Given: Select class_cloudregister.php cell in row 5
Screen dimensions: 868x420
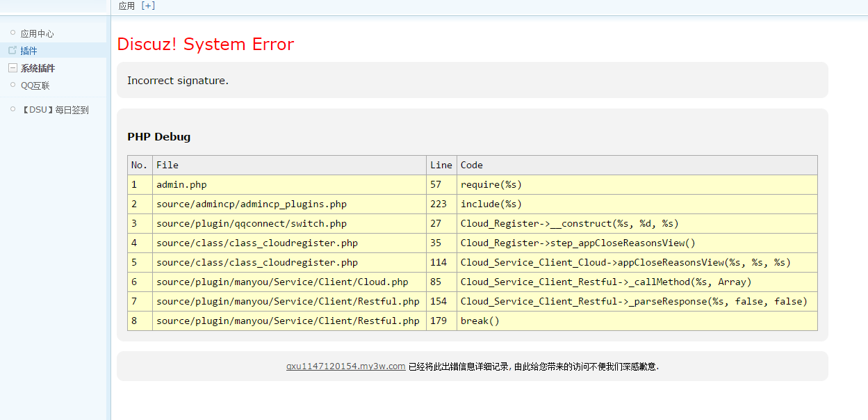Looking at the screenshot, I should (289, 262).
